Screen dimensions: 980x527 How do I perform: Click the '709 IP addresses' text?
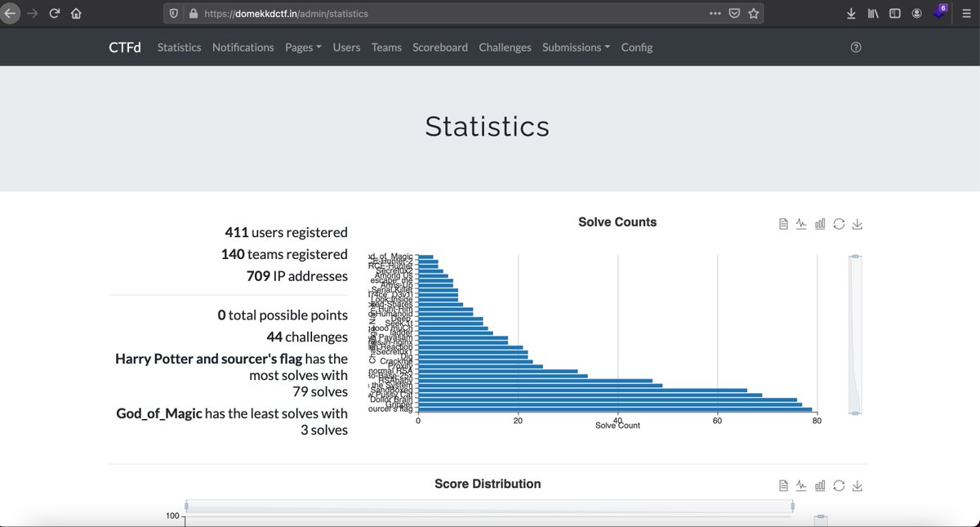(x=297, y=276)
